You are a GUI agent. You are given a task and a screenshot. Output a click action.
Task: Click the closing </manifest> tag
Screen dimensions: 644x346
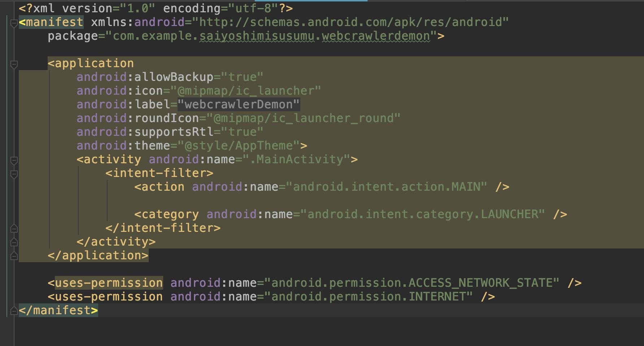click(58, 310)
